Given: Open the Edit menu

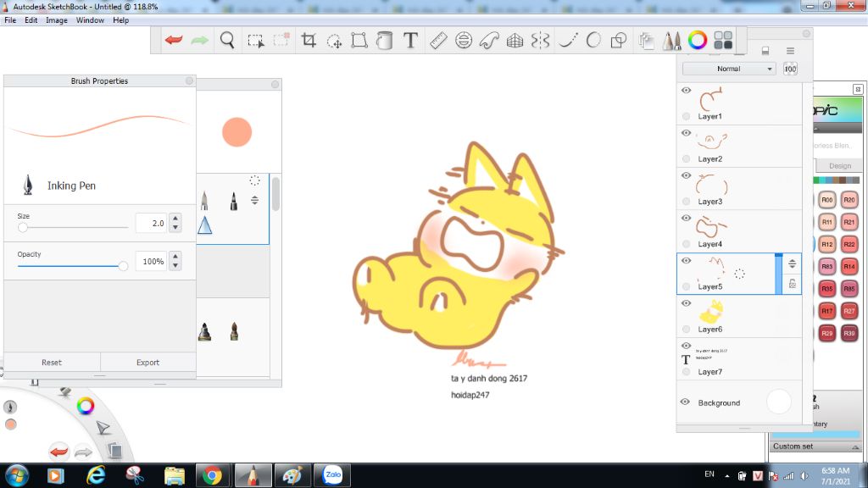Looking at the screenshot, I should (31, 20).
